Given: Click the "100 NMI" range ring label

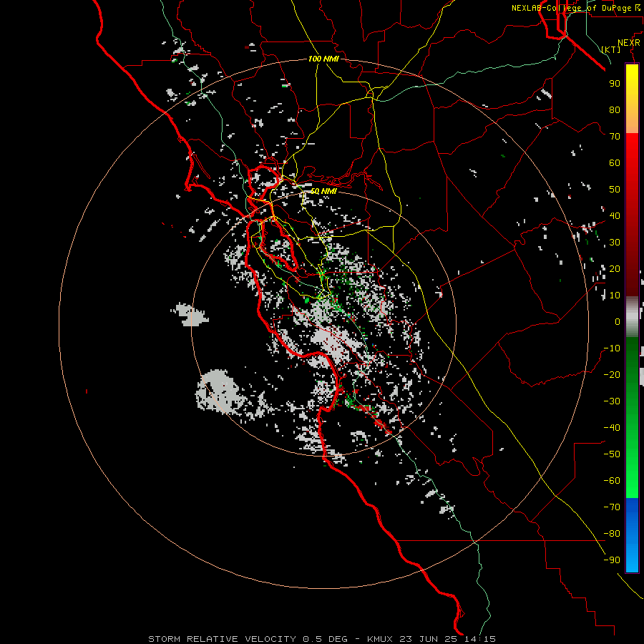Looking at the screenshot, I should (323, 59).
